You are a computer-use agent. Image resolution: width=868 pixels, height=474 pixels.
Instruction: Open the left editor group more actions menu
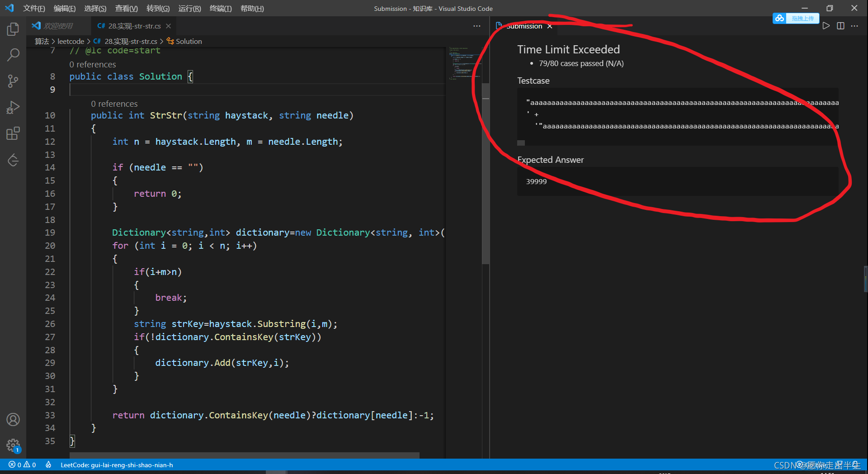pos(477,26)
